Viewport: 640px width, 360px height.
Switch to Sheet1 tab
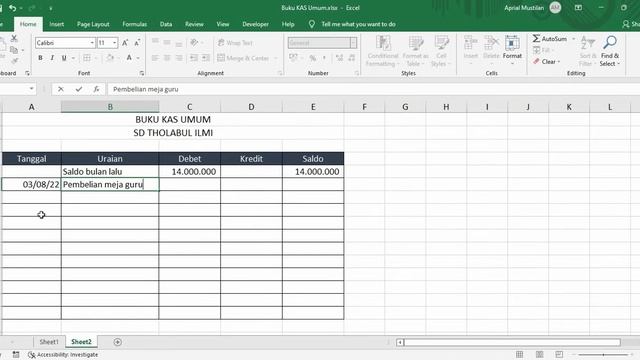[x=49, y=342]
